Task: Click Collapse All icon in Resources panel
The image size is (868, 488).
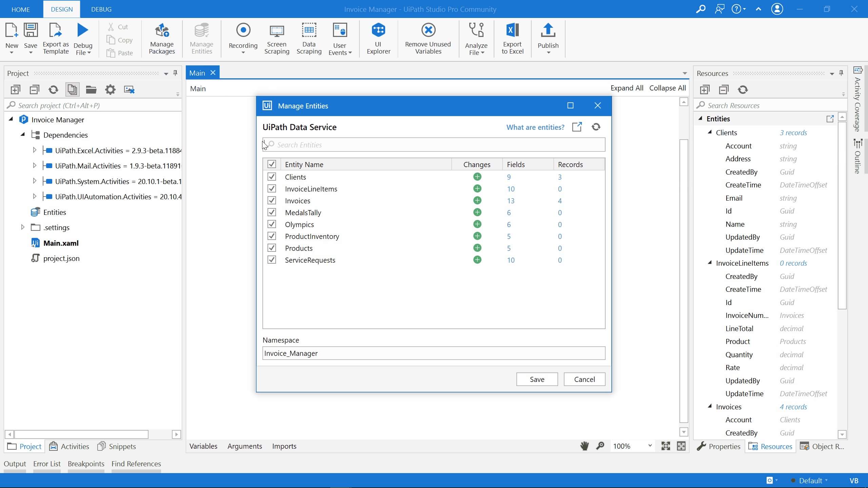Action: tap(724, 89)
